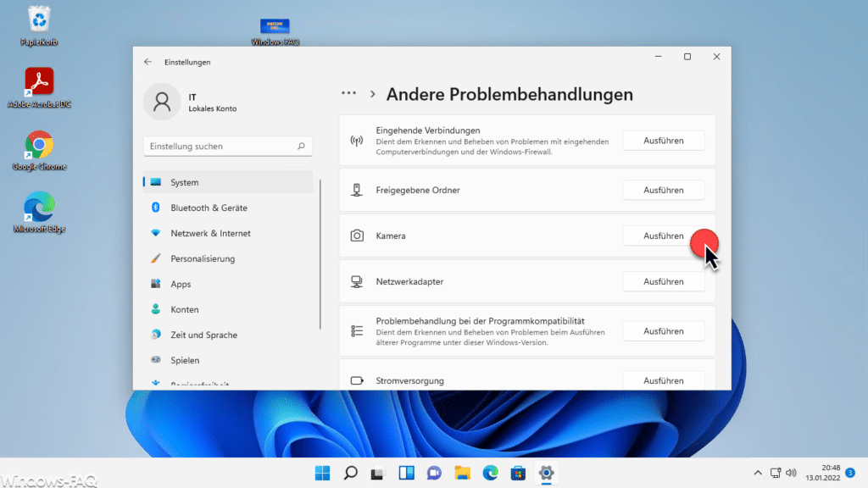Open the breadcrumb ellipsis menu
868x488 pixels.
pyautogui.click(x=348, y=93)
